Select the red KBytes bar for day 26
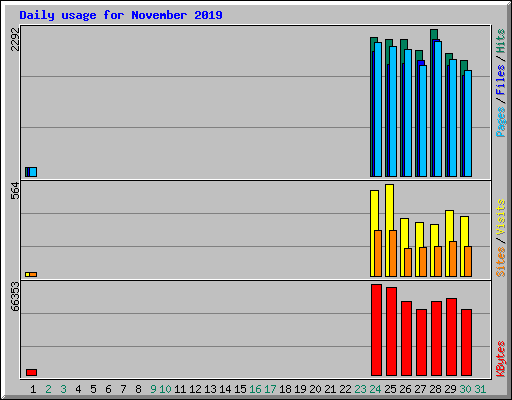The image size is (512, 400). point(406,338)
